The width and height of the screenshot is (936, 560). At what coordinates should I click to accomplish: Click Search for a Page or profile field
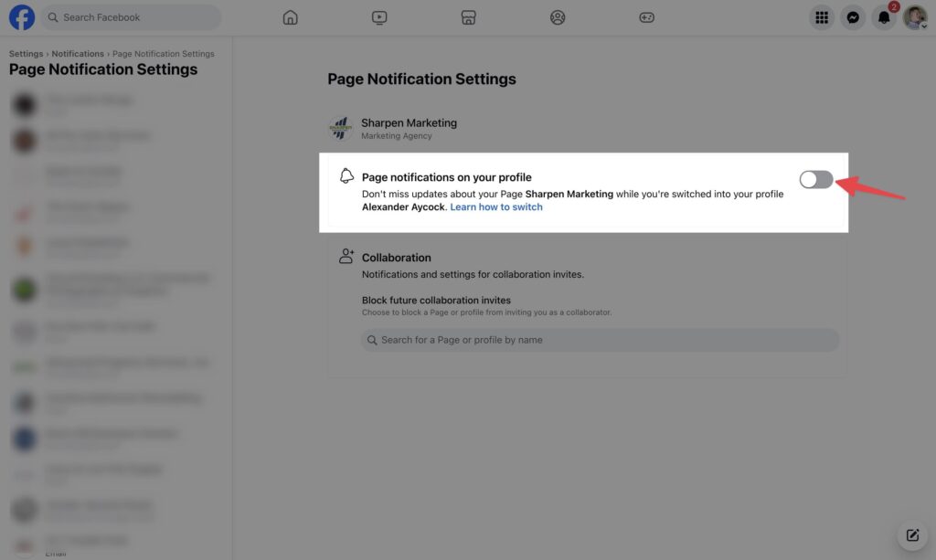[x=600, y=340]
